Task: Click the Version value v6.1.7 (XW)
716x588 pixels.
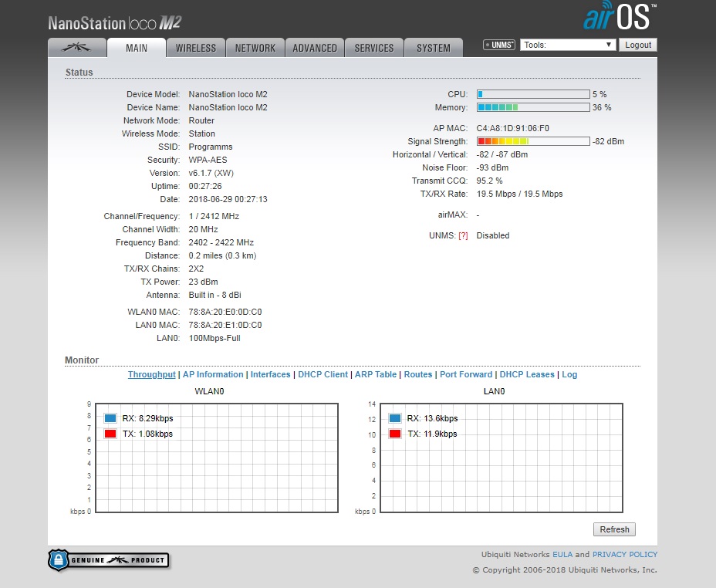Action: 211,173
